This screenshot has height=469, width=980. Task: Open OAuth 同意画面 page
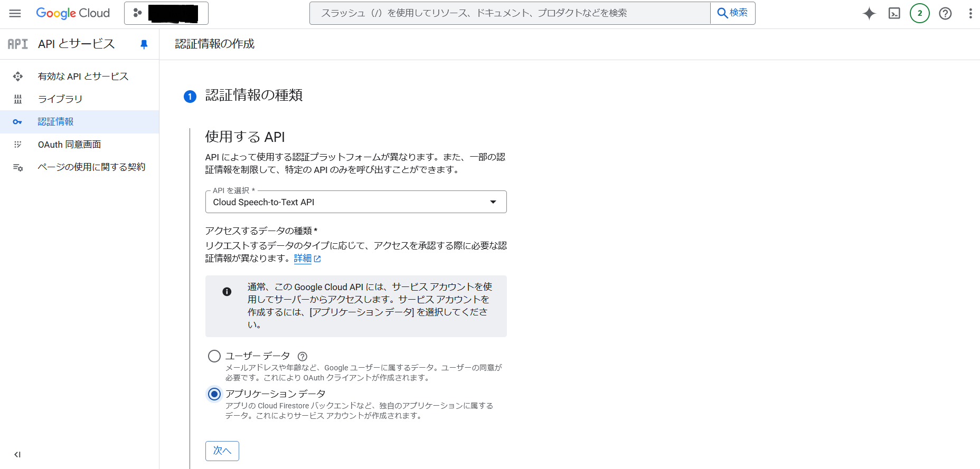tap(69, 145)
